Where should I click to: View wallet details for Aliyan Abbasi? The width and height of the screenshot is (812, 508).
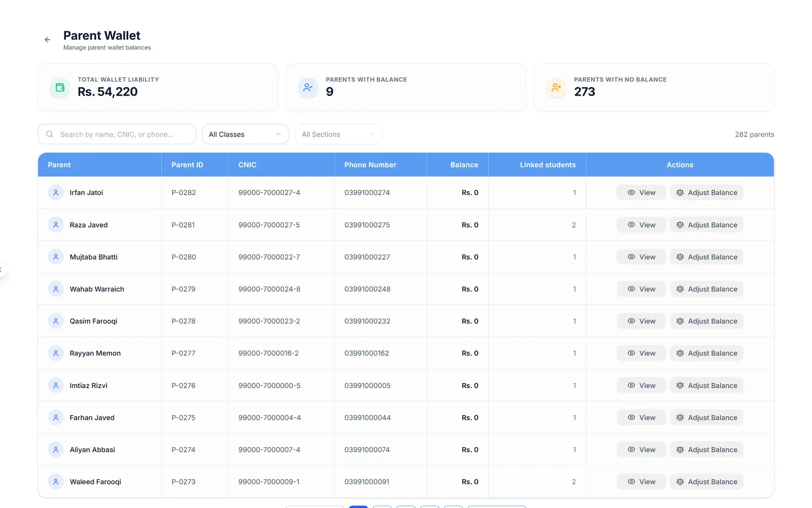pos(641,450)
